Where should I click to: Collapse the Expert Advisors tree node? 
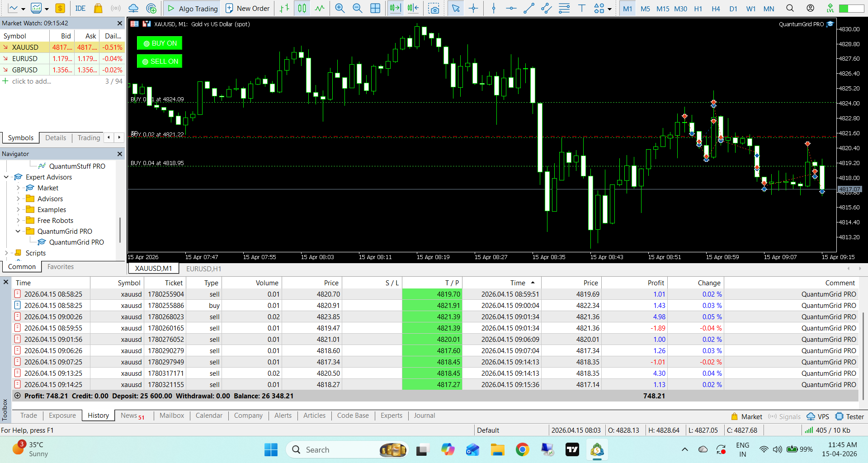click(x=6, y=177)
